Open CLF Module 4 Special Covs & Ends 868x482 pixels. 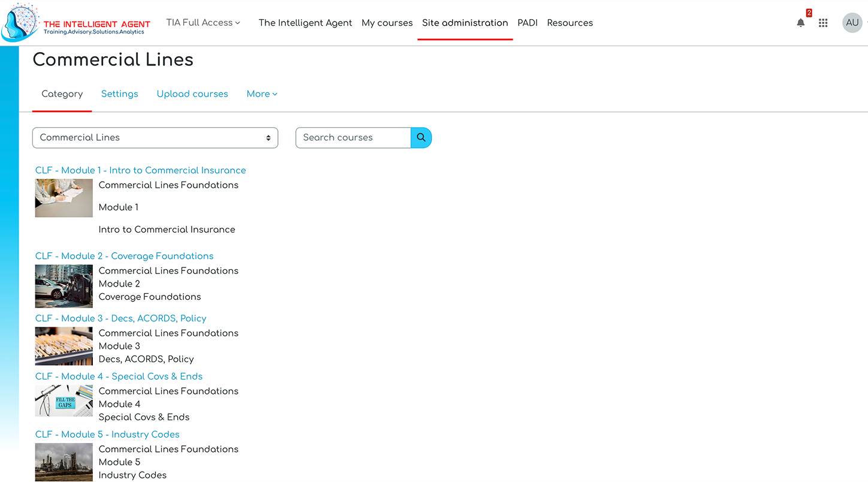tap(119, 376)
